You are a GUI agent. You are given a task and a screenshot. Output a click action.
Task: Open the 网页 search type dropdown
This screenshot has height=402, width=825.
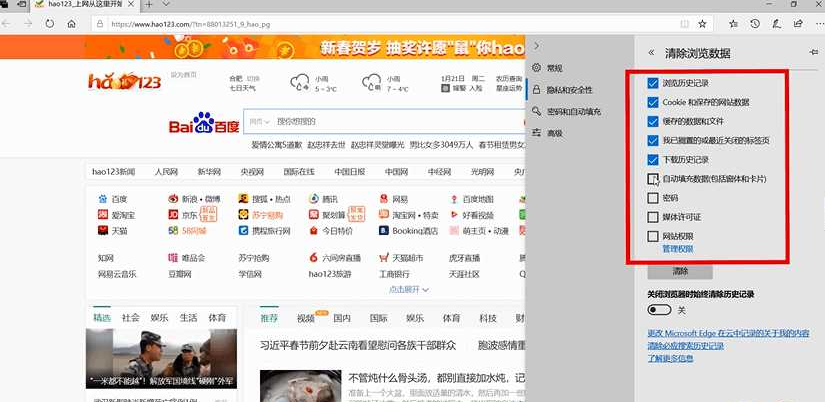pos(259,122)
